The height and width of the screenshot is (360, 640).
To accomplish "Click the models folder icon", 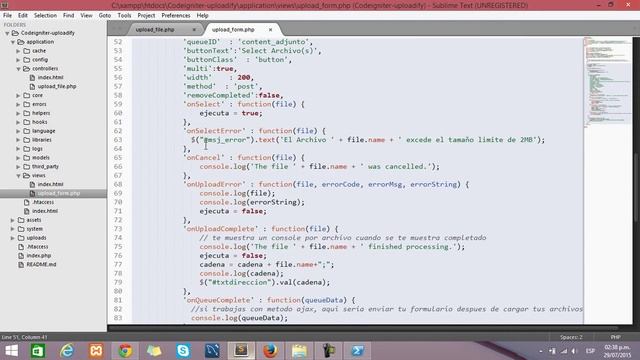I will tap(27, 158).
